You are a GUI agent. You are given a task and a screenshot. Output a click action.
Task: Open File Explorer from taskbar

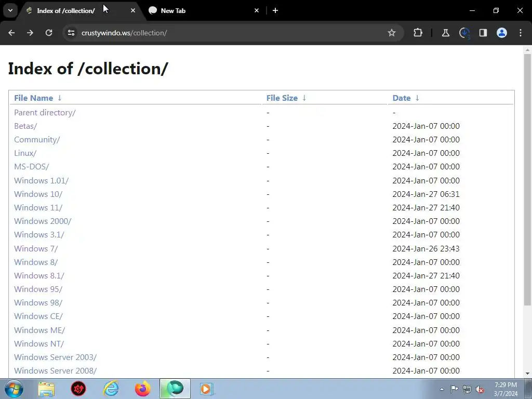tap(46, 389)
